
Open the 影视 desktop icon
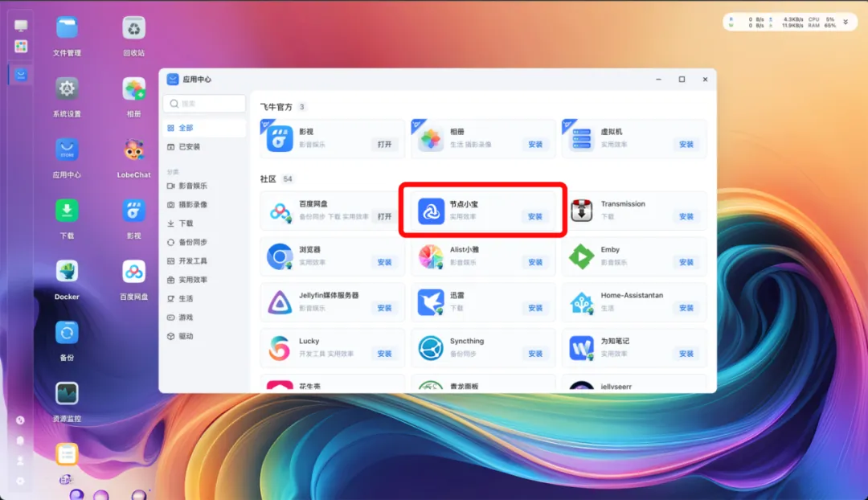point(134,211)
